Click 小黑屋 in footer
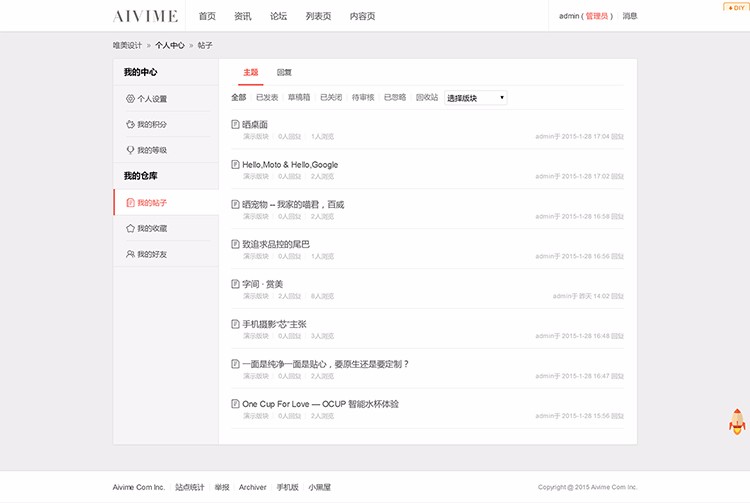 (x=320, y=487)
